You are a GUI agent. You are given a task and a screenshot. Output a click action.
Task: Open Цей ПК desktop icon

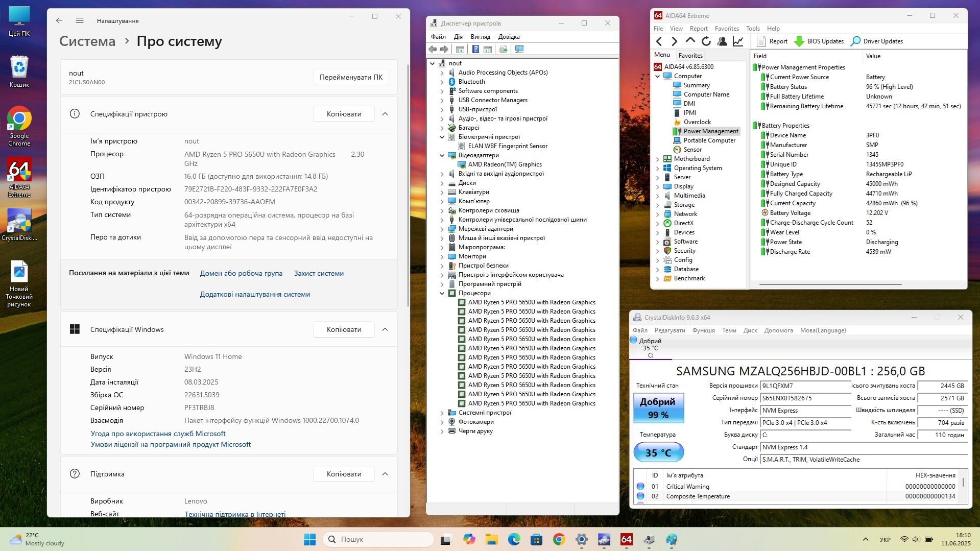19,21
